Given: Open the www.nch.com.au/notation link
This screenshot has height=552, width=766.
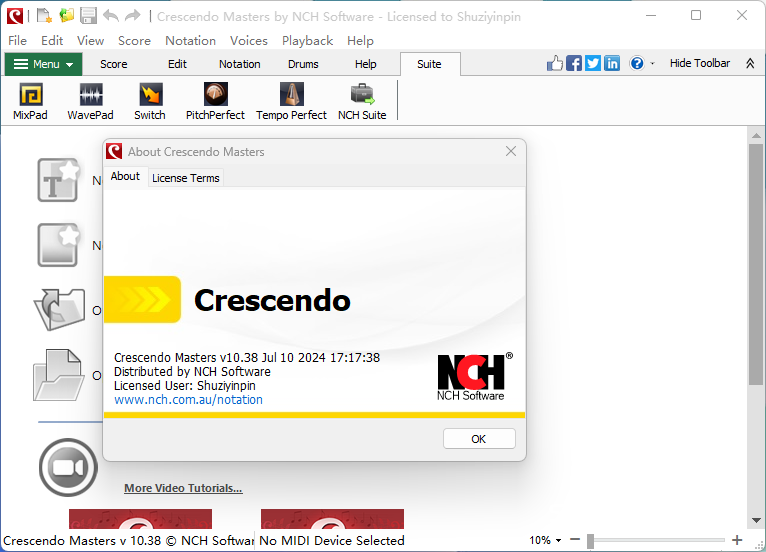Looking at the screenshot, I should 188,400.
